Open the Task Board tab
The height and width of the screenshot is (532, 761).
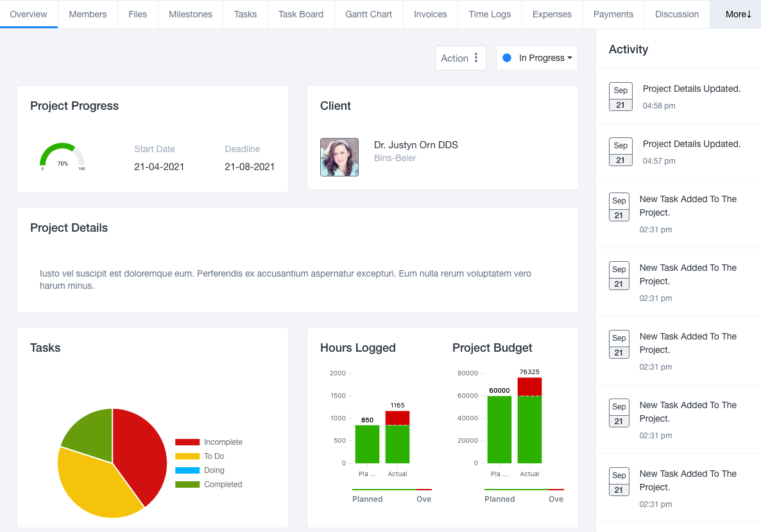pos(301,14)
